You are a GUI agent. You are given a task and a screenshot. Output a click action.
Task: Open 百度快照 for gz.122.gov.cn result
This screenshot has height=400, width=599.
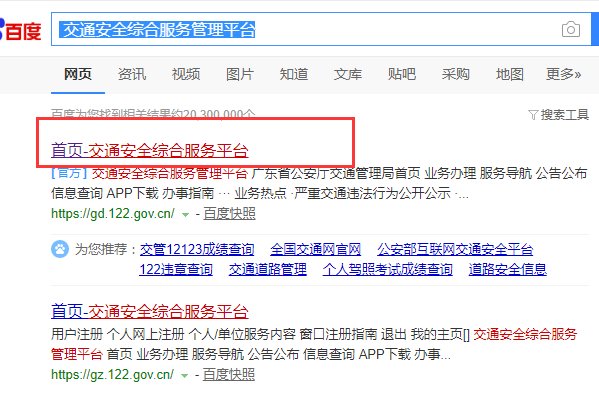(228, 374)
